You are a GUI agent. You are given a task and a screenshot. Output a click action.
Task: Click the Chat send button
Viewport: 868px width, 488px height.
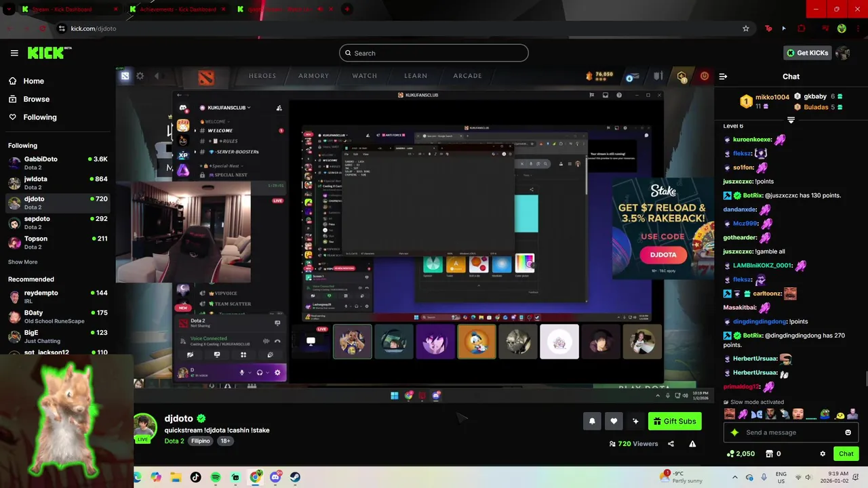click(846, 453)
